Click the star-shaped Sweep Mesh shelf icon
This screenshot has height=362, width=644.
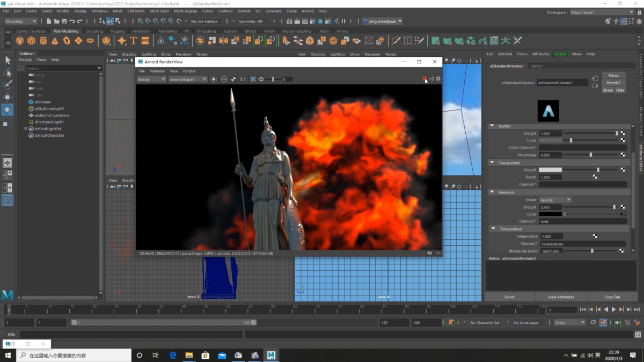click(x=122, y=41)
